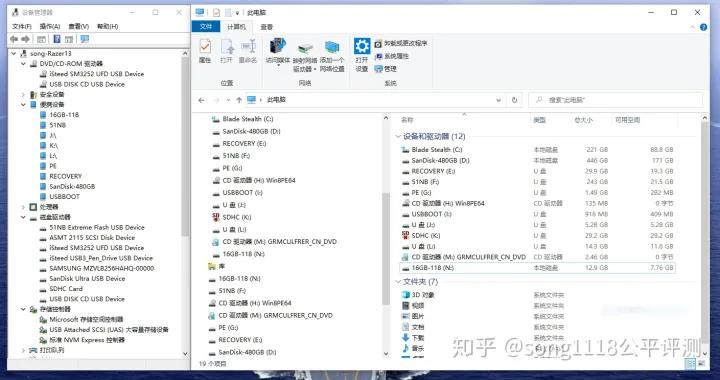Click 库 in the navigation pane
720x380 pixels.
222,266
